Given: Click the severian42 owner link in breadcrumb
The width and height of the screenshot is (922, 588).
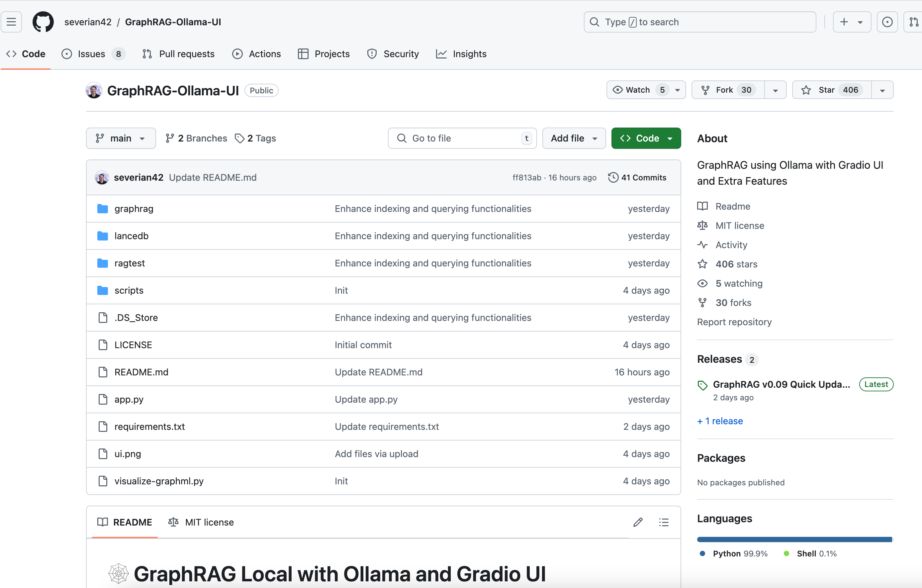Looking at the screenshot, I should (88, 22).
